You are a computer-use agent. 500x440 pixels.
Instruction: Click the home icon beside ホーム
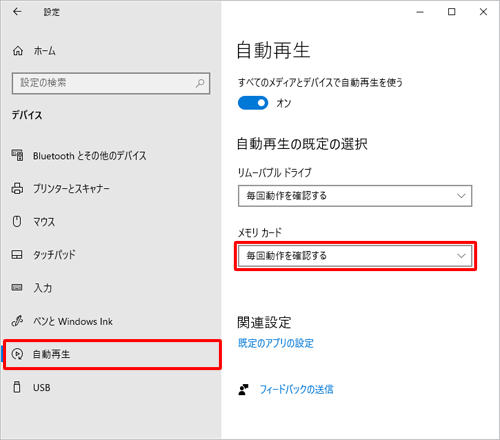[x=18, y=51]
